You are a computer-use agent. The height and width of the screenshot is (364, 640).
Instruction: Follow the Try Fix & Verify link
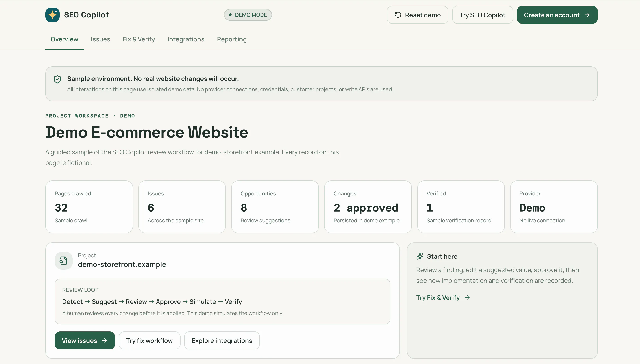point(443,297)
